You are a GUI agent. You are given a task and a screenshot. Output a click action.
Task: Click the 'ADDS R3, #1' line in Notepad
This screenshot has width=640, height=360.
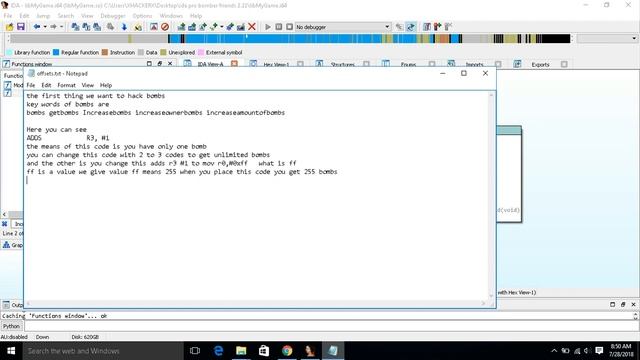click(x=68, y=138)
